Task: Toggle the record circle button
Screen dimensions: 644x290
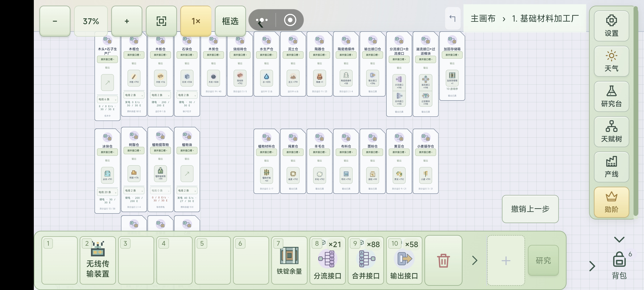Action: [x=290, y=20]
